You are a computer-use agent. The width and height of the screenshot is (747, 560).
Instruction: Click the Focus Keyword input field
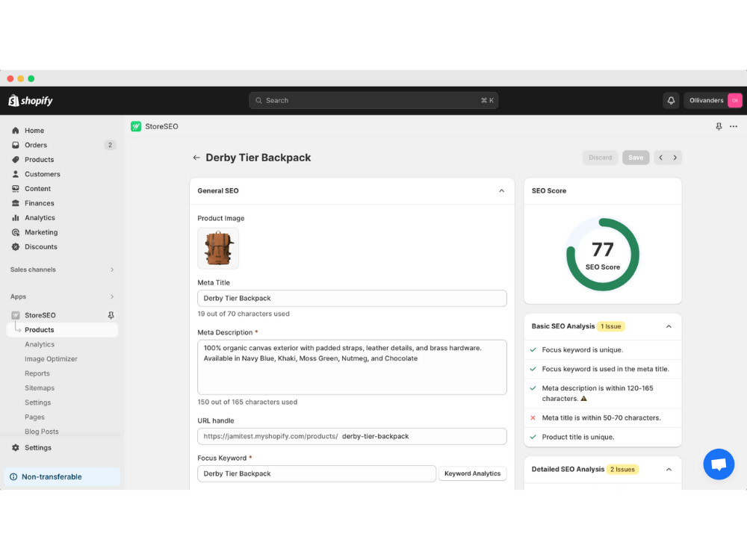coord(317,473)
